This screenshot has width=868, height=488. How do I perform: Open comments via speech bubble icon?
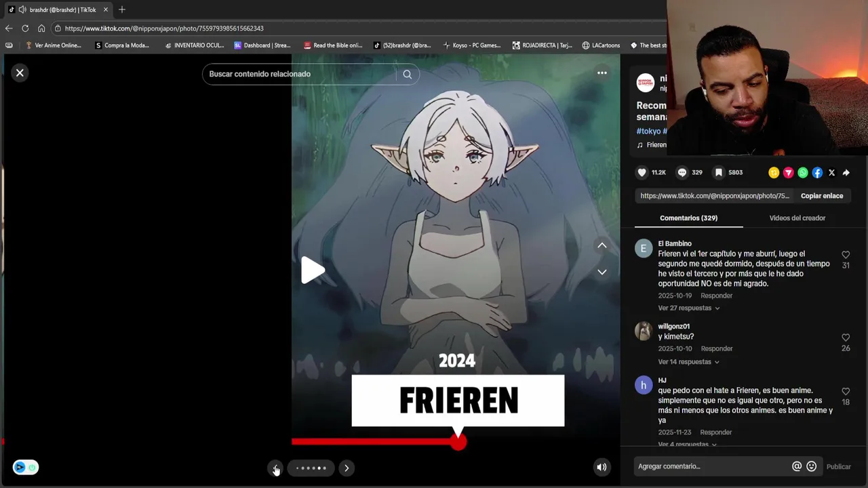pos(682,173)
